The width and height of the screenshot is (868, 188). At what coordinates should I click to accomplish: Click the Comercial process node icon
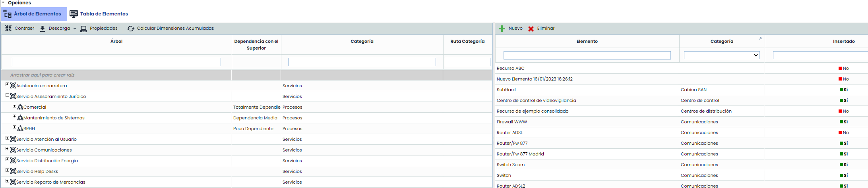tap(20, 107)
